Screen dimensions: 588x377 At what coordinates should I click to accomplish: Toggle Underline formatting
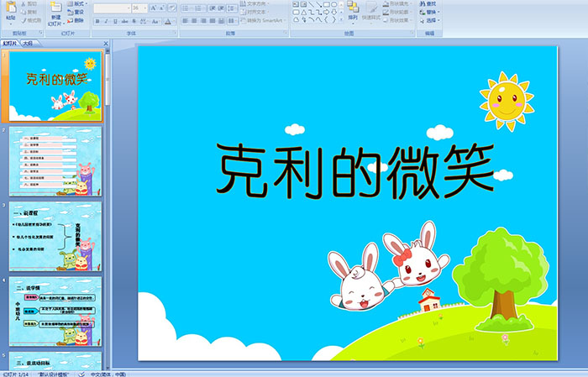(x=115, y=21)
